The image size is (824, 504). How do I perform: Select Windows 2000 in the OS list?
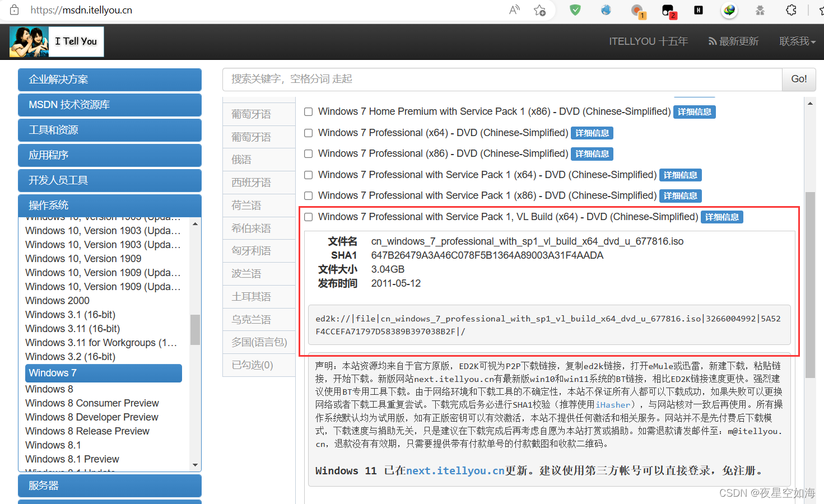57,301
